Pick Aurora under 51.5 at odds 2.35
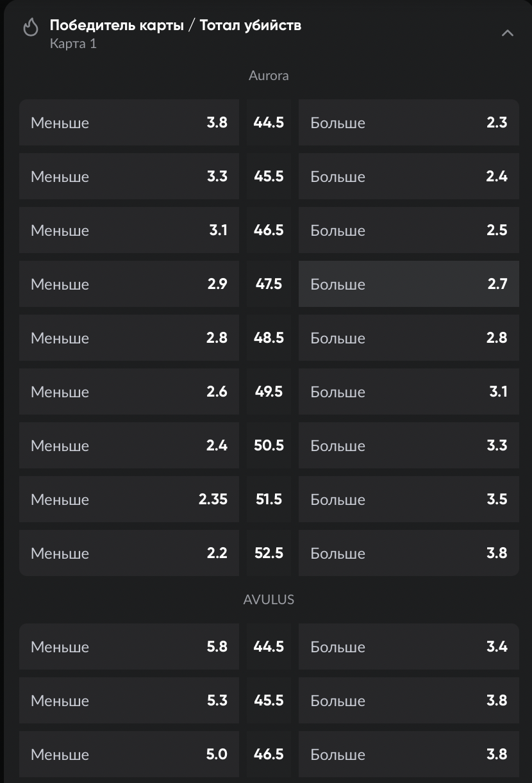 [x=129, y=499]
